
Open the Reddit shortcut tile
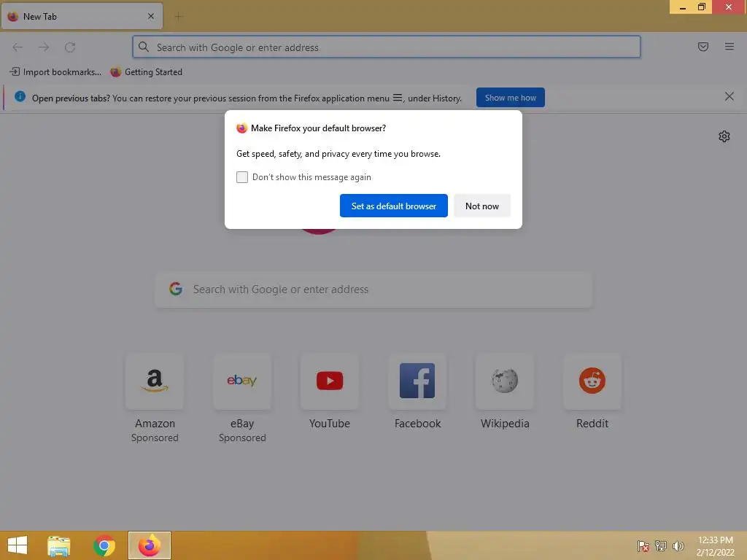pyautogui.click(x=592, y=381)
